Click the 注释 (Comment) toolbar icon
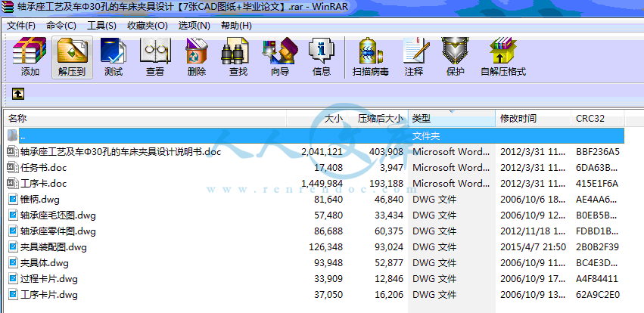 (415, 51)
